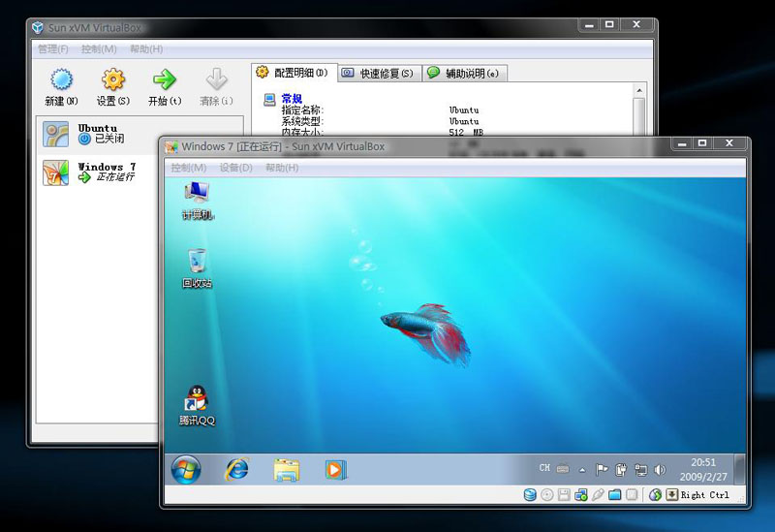Open 设置 (Settings) gear in Manager toolbar
Viewport: 775px width, 532px height.
pos(113,79)
